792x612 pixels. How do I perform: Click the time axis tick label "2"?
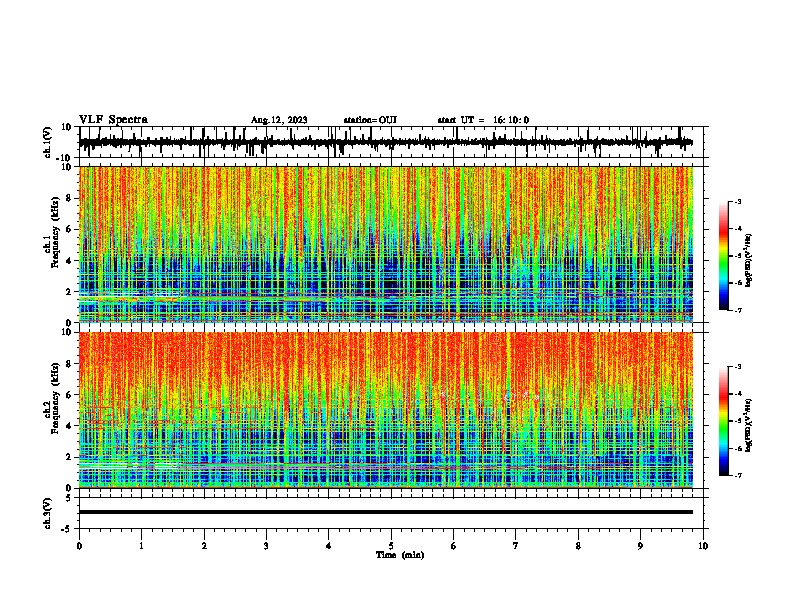click(204, 546)
